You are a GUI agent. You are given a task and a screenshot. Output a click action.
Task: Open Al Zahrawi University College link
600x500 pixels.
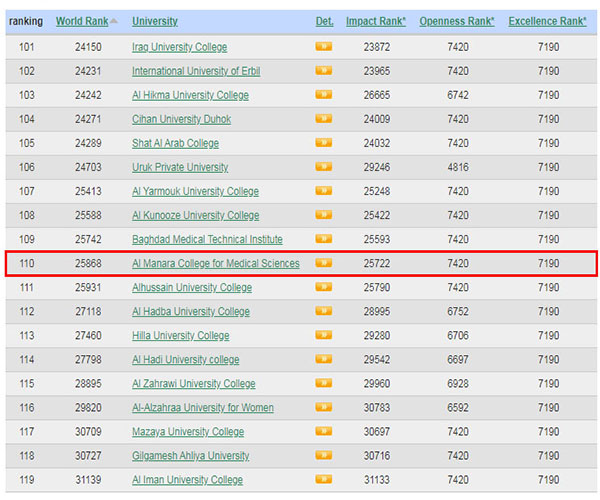pyautogui.click(x=194, y=384)
